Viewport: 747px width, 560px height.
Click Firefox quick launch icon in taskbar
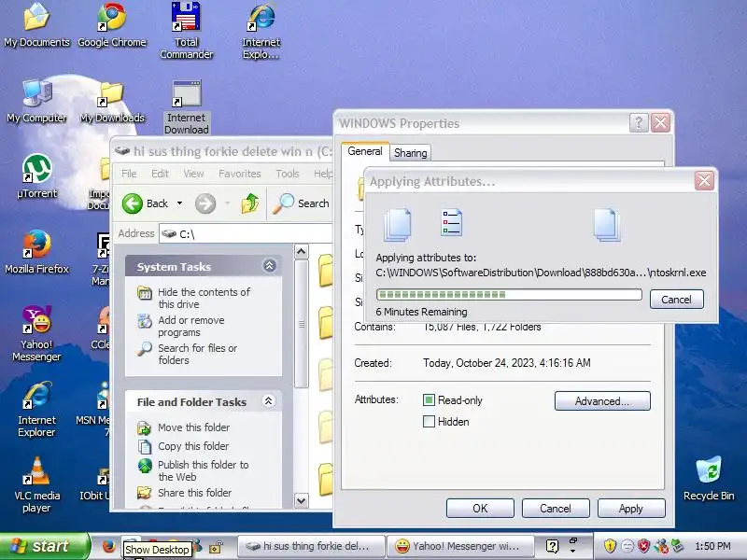[x=108, y=546]
